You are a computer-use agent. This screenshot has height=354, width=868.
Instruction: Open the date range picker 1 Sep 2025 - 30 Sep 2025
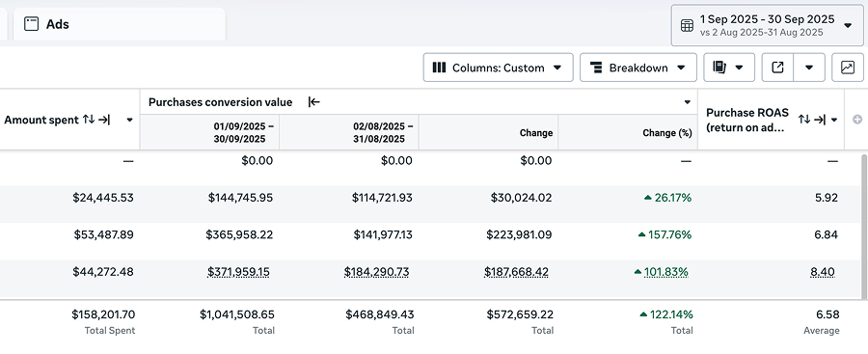coord(767,25)
